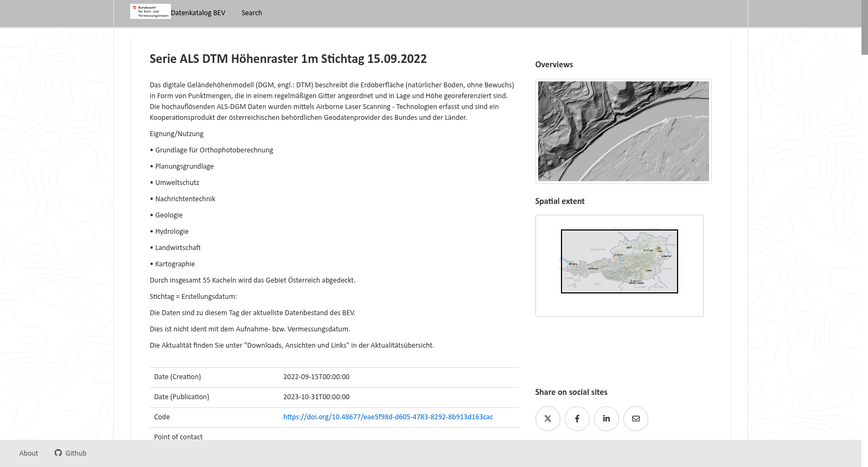Screen dimensions: 868x467
Task: Click the GitHub octocat icon in footer
Action: point(58,453)
